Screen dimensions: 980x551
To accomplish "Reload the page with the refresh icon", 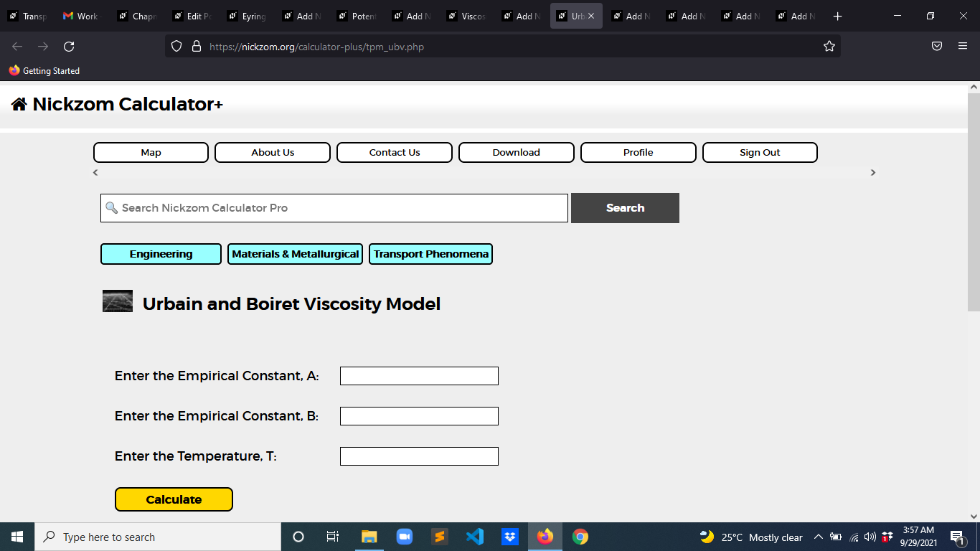I will pos(69,47).
